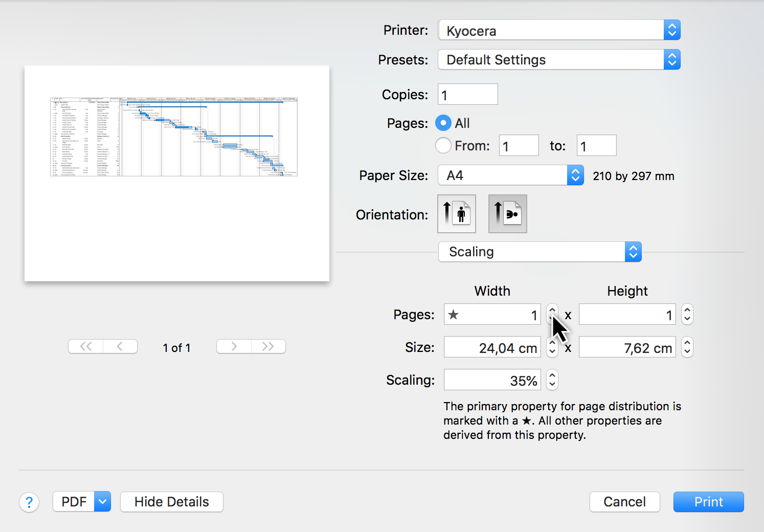Jump to the first preview page
Screen dimensions: 764x532
pos(85,346)
